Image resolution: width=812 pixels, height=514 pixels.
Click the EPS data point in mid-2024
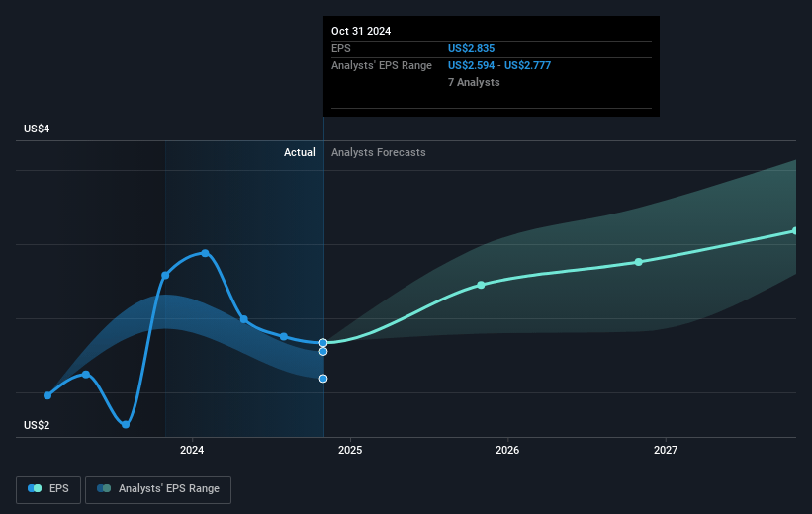(284, 336)
